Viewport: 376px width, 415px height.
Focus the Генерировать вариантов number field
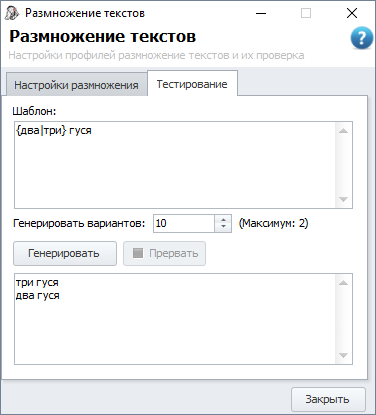(184, 223)
